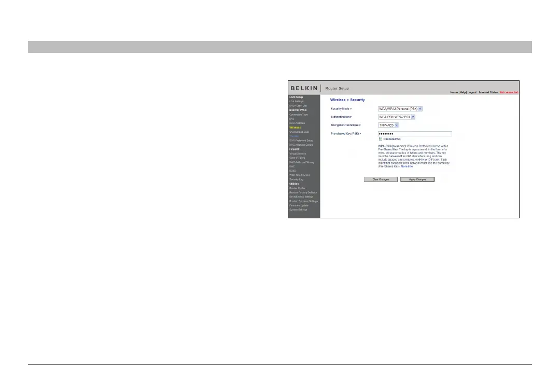Viewport: 560px width, 392px height.
Task: Open LAN Settings in sidebar
Action: click(x=297, y=102)
